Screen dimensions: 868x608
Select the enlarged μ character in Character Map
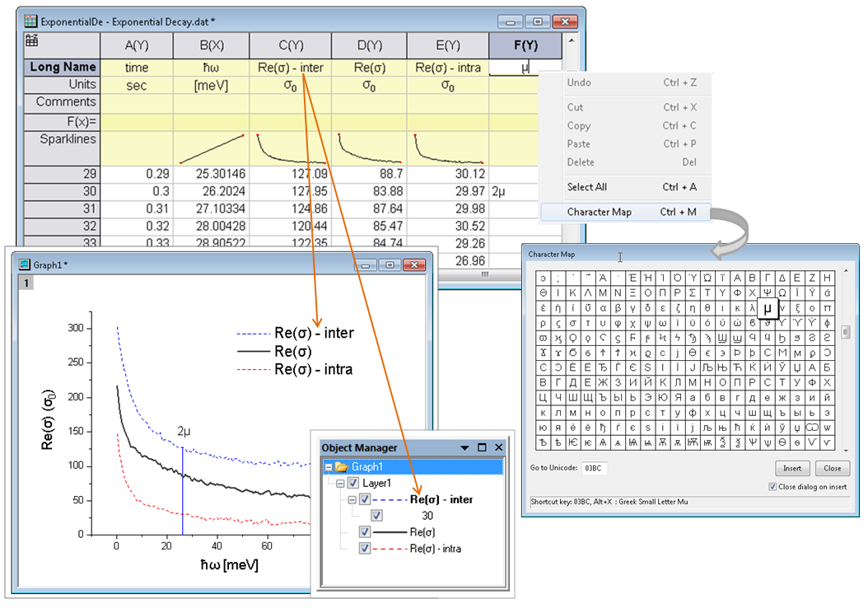point(768,309)
